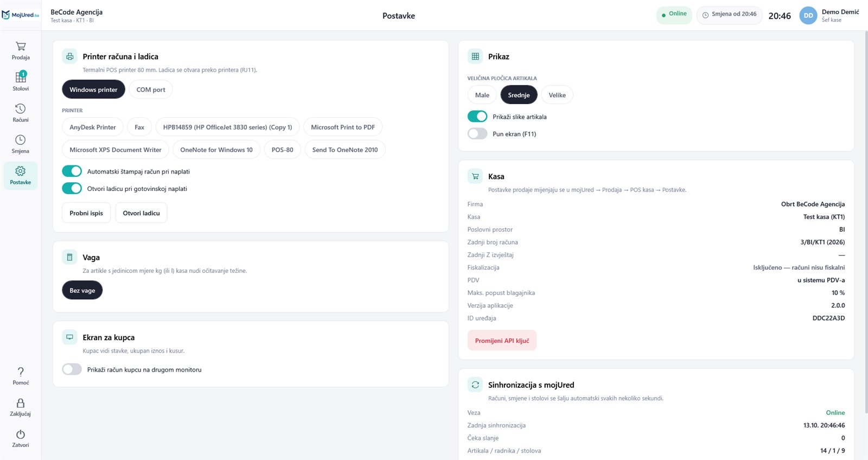
Task: Select Send To OneNote 2010 printer
Action: 345,150
